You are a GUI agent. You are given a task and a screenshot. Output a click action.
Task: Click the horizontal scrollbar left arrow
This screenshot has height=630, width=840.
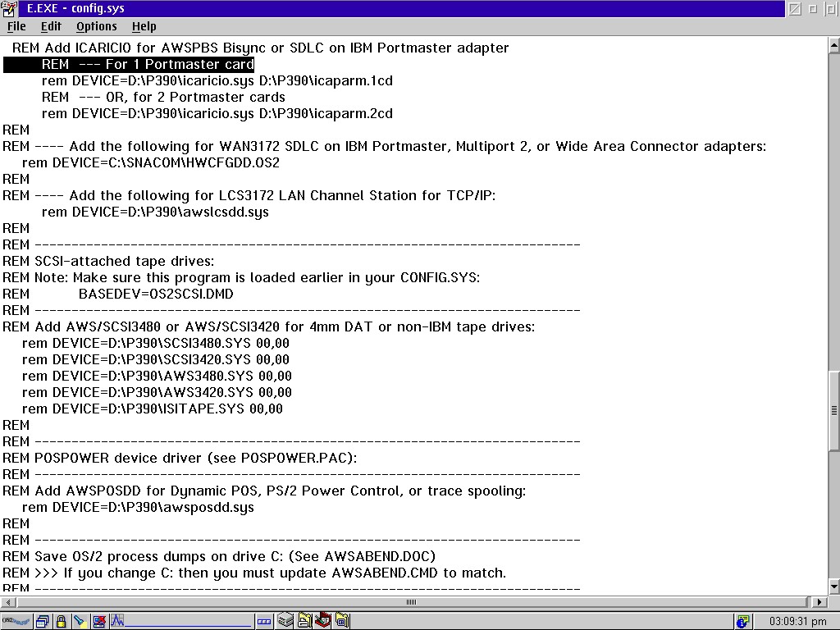click(8, 602)
